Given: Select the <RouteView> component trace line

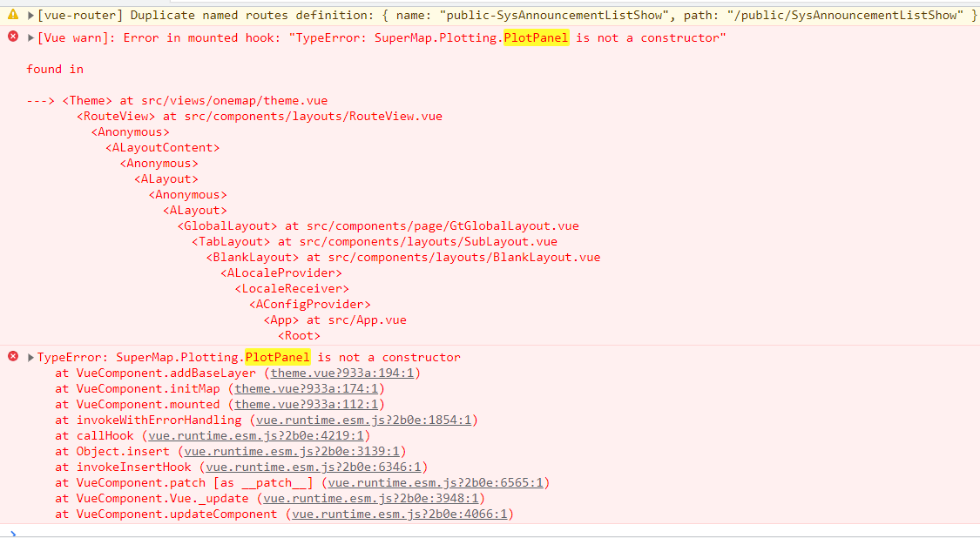Looking at the screenshot, I should point(260,117).
